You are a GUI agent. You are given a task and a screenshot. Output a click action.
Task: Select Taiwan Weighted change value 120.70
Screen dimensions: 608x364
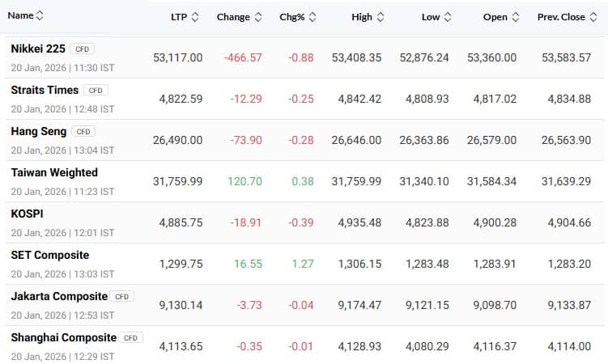pos(244,182)
